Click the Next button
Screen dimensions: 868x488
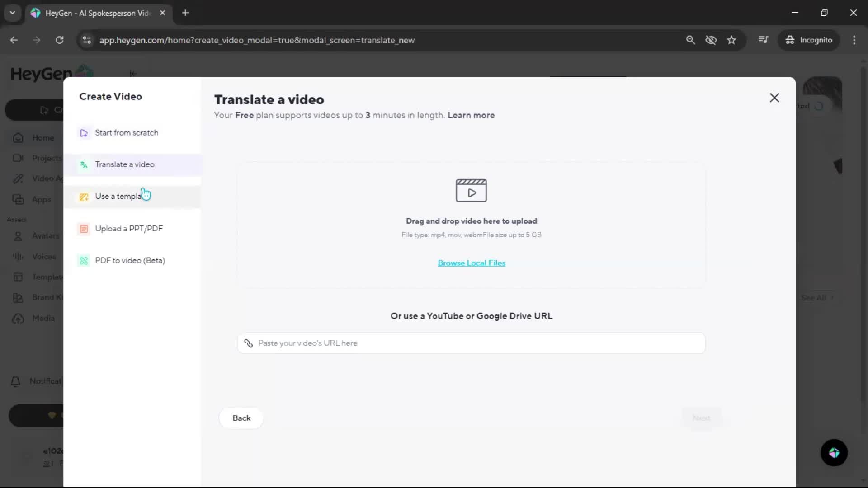point(701,418)
